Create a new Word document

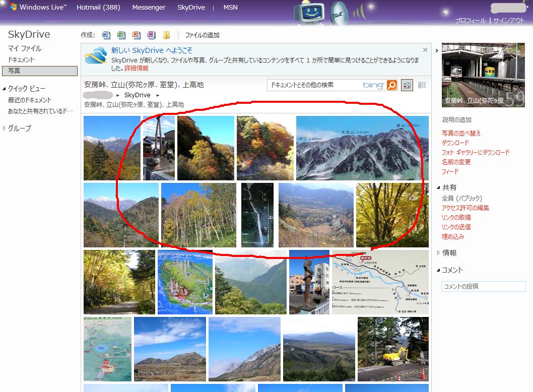point(106,35)
